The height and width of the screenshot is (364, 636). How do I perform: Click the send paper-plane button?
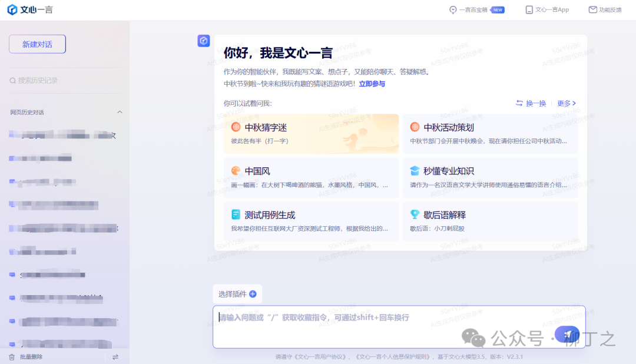[x=567, y=335]
